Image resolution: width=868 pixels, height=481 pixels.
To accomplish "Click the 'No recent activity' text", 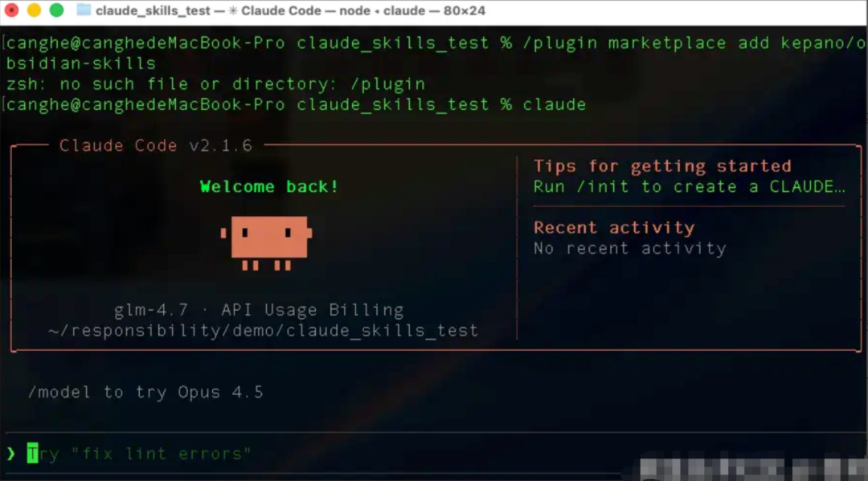I will (x=630, y=248).
